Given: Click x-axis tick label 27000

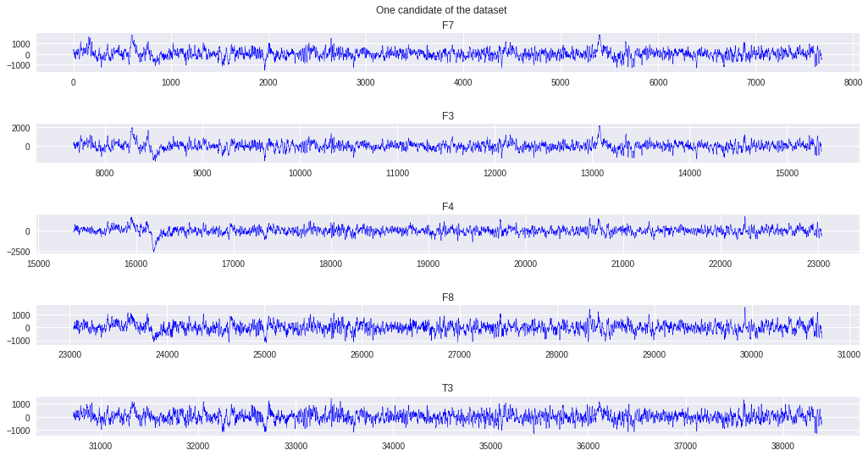Looking at the screenshot, I should pyautogui.click(x=460, y=354).
